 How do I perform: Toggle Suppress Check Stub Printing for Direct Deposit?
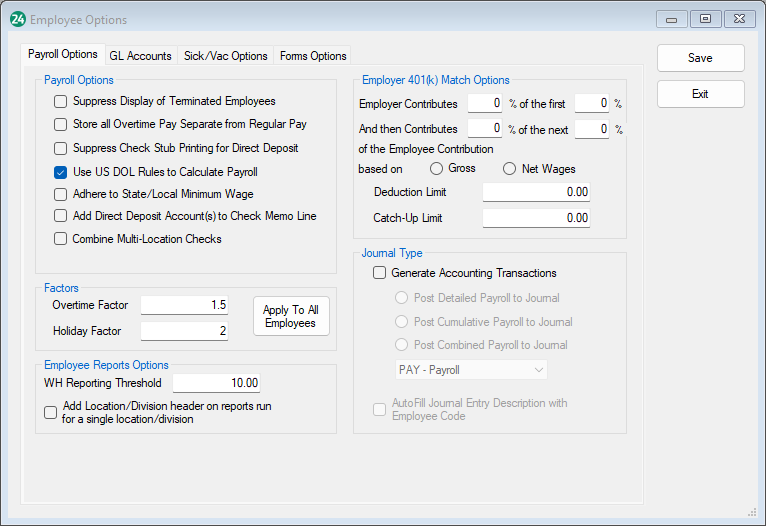click(61, 148)
